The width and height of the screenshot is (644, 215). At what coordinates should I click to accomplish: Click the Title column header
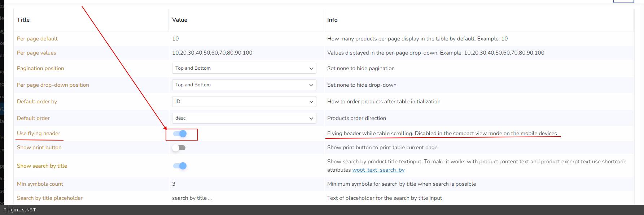(23, 20)
